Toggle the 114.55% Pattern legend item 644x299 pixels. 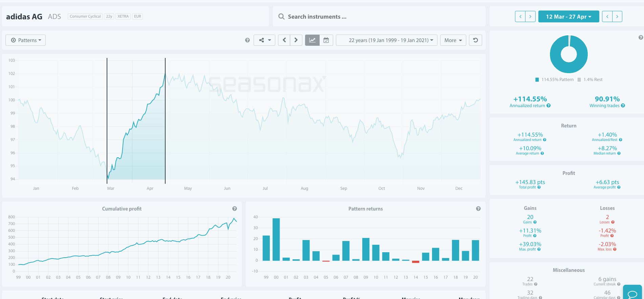click(554, 80)
